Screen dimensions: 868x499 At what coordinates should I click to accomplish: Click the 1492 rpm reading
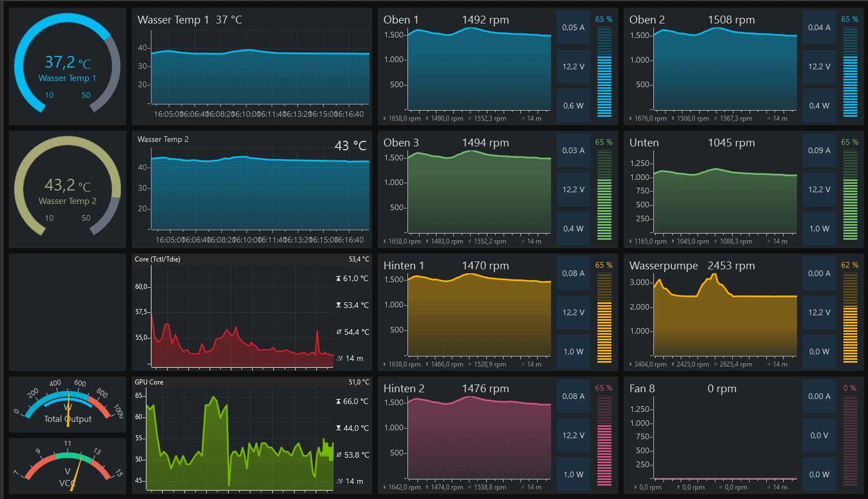click(485, 20)
